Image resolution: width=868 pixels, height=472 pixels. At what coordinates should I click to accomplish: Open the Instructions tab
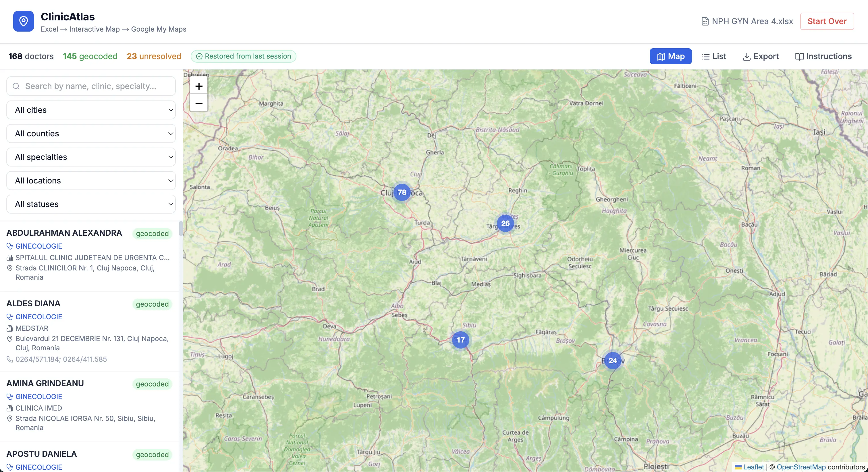(823, 57)
